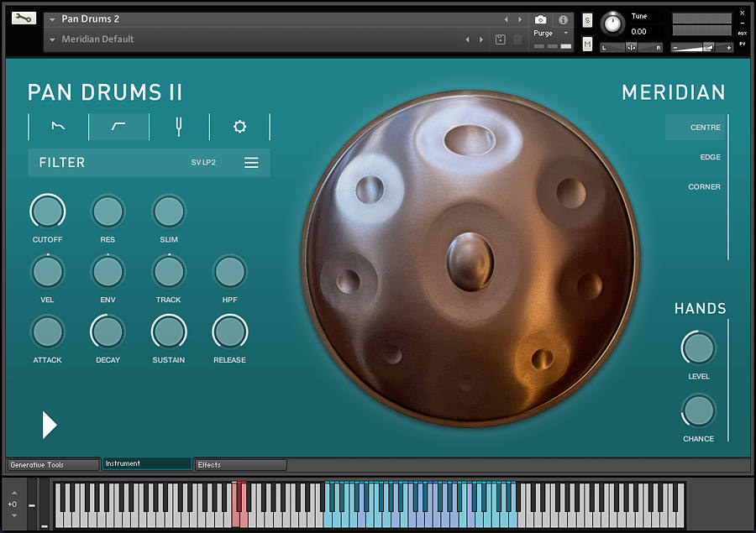Image resolution: width=756 pixels, height=533 pixels.
Task: Go to the next instrument arrow
Action: click(x=520, y=20)
